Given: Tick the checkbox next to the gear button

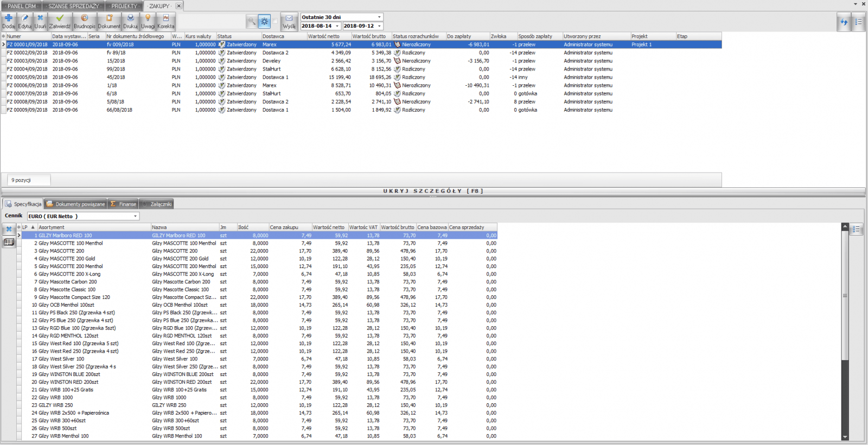Looking at the screenshot, I should pos(276,22).
